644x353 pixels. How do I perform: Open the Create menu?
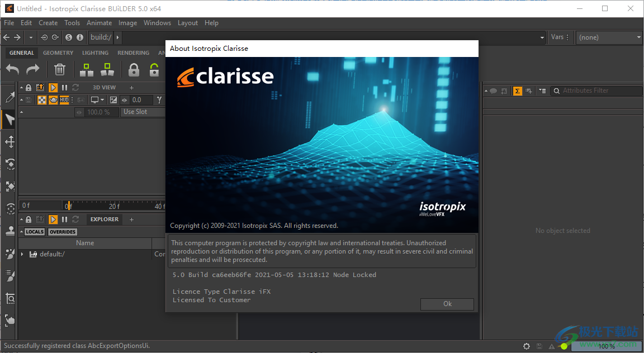point(48,23)
